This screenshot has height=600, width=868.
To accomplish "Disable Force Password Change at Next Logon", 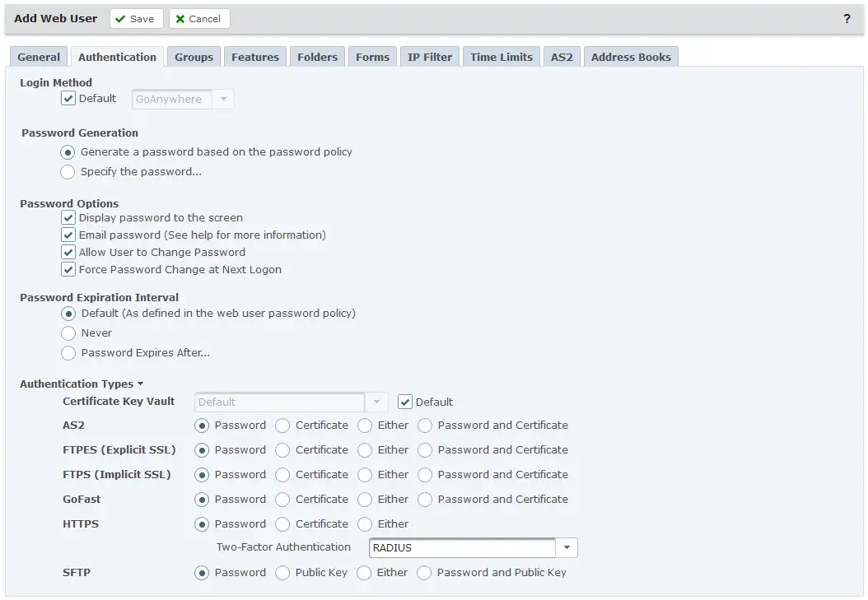I will tap(68, 269).
